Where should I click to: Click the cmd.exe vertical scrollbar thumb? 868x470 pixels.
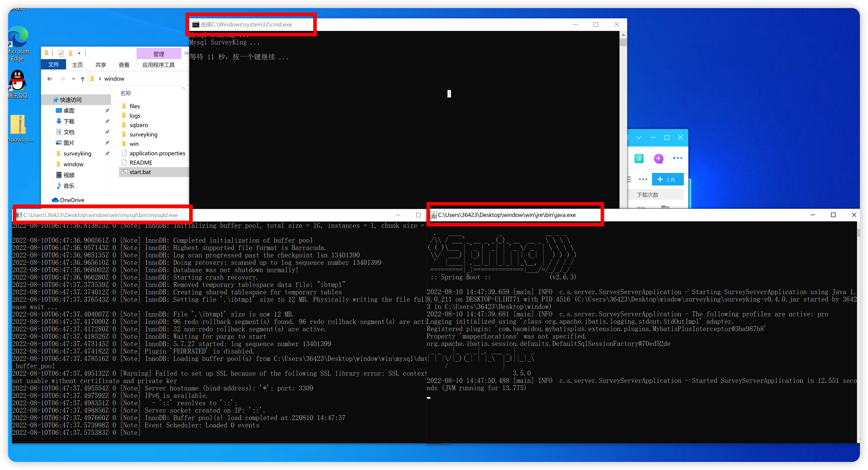click(x=623, y=42)
